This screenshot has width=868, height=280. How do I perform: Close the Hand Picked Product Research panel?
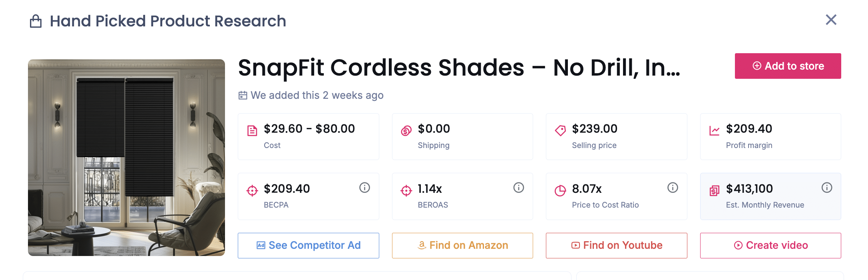[831, 20]
